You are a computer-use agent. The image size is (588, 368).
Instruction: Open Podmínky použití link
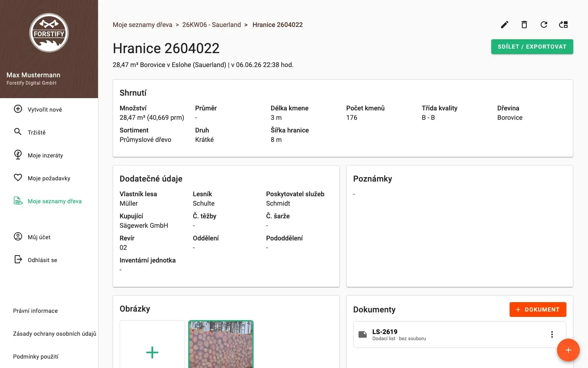36,357
